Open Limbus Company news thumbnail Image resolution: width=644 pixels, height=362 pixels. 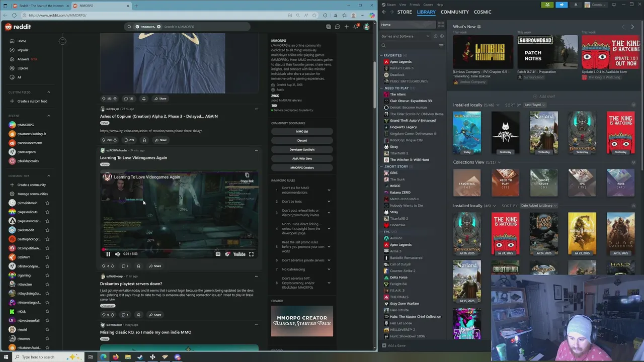click(483, 52)
